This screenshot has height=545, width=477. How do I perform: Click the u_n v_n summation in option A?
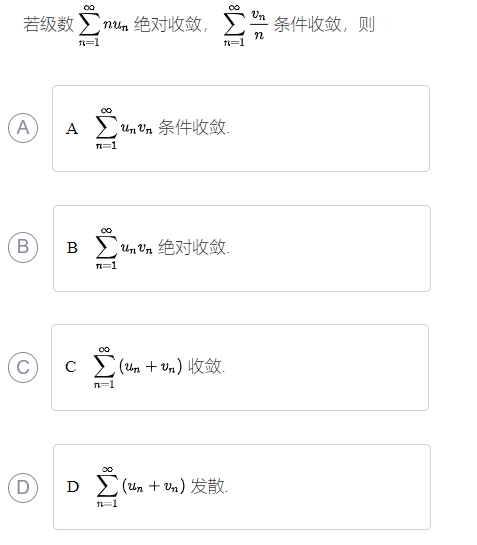124,128
